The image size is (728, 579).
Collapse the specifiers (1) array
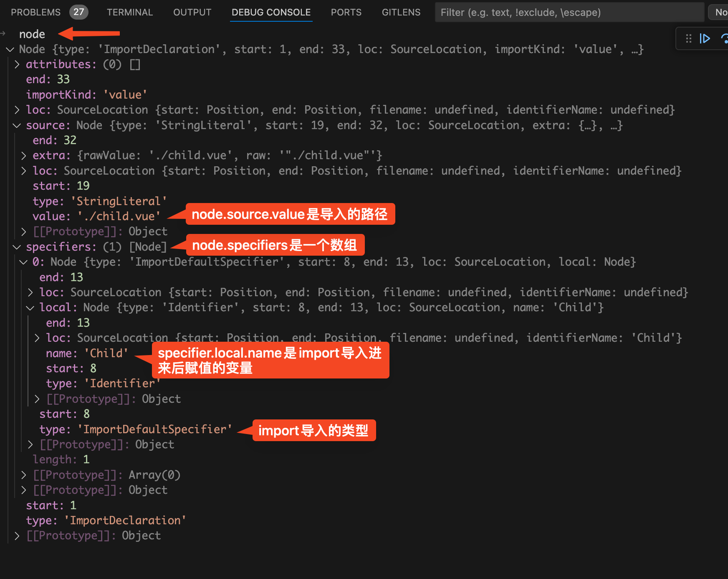click(x=17, y=247)
